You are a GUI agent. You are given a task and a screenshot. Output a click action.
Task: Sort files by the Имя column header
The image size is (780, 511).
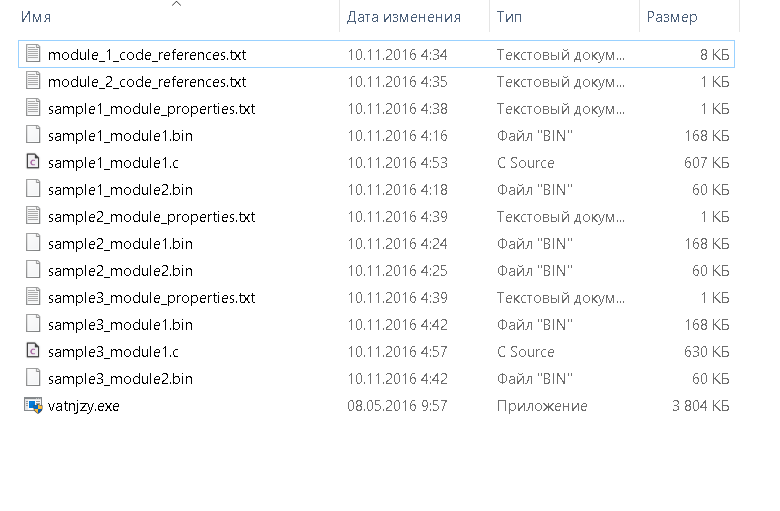[x=36, y=17]
